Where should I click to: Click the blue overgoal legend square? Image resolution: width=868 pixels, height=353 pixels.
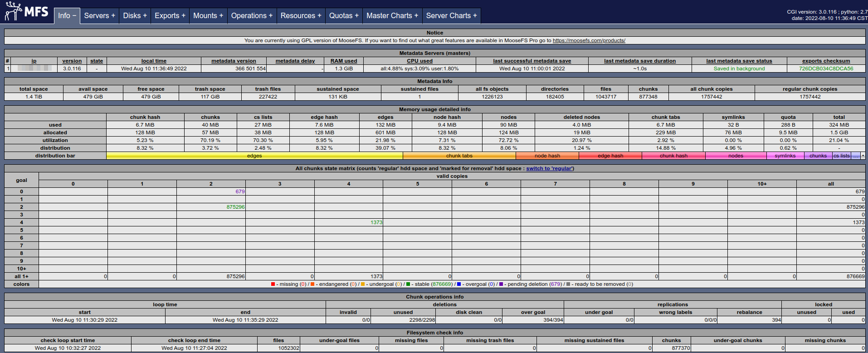[x=459, y=284]
